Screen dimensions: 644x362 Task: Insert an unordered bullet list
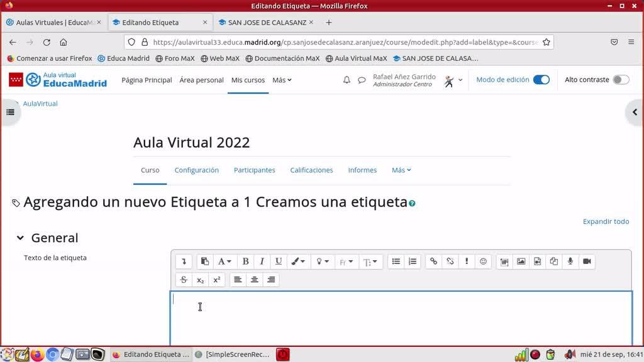(396, 261)
